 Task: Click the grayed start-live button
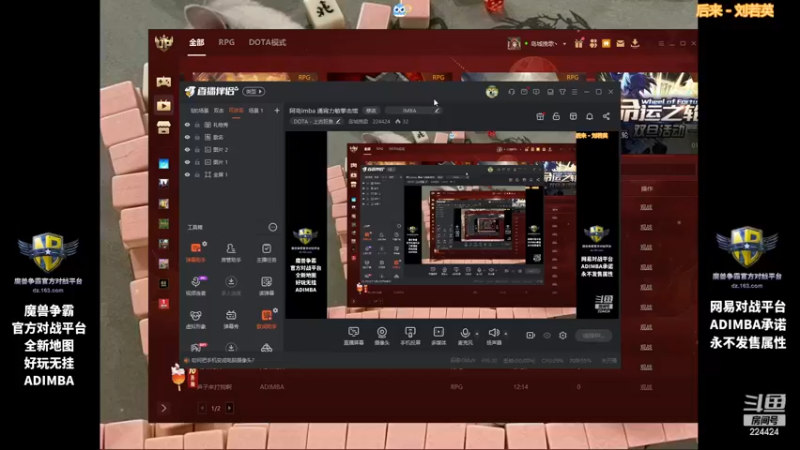(593, 335)
